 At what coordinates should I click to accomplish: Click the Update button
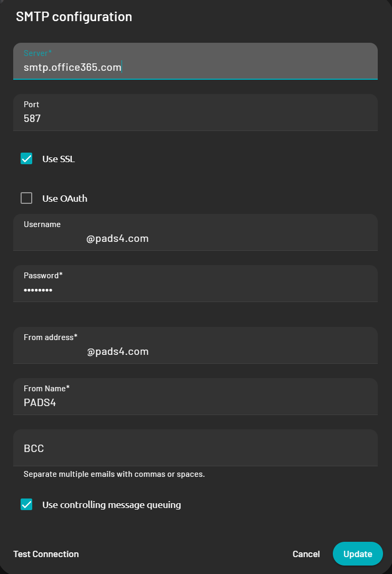click(358, 554)
